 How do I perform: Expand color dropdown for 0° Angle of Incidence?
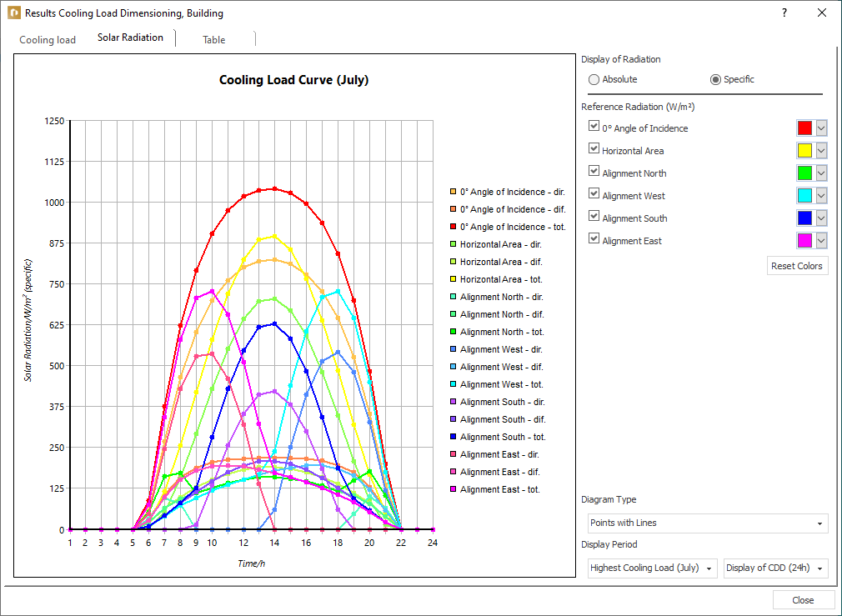click(x=821, y=128)
